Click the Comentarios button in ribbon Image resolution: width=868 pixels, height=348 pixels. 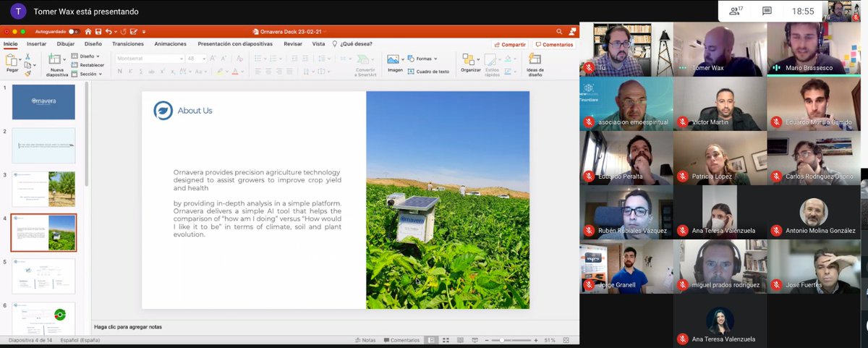click(555, 44)
